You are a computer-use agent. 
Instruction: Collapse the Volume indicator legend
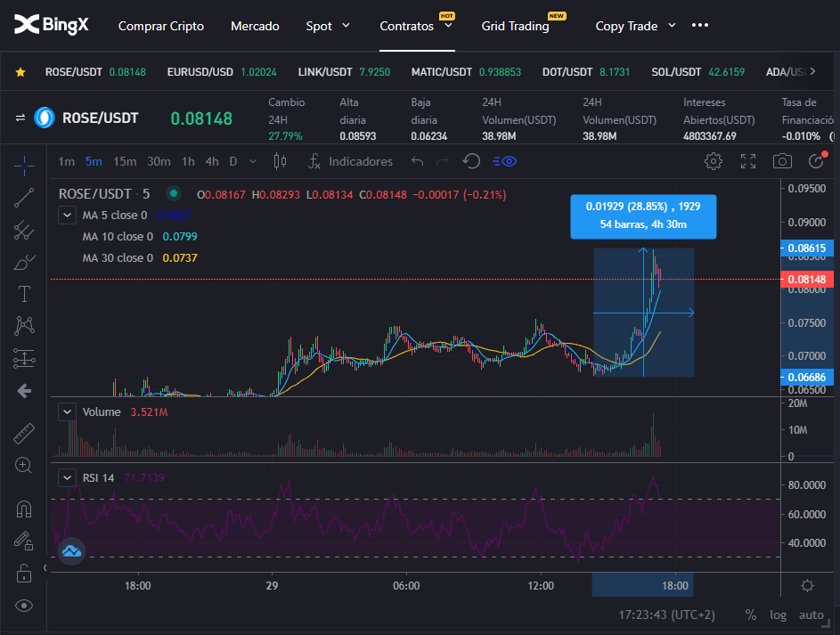[x=67, y=411]
